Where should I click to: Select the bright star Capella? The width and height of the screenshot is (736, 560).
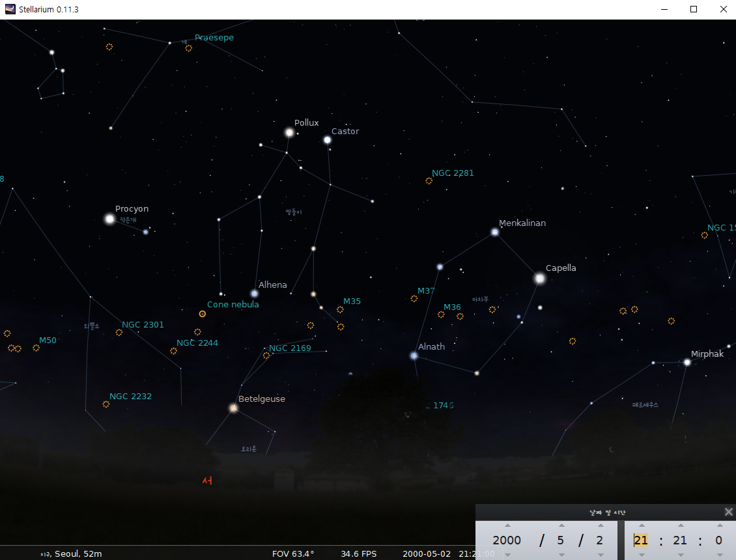(x=540, y=279)
